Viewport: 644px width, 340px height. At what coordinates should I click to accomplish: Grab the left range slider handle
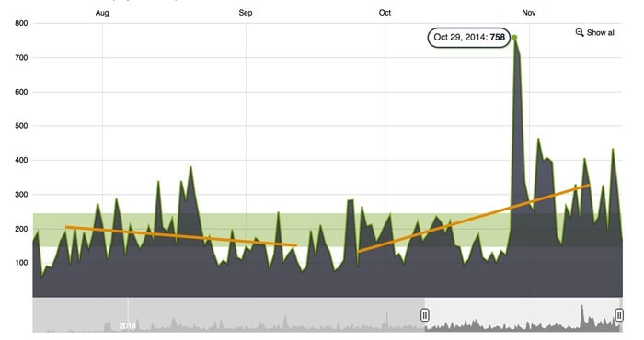425,315
